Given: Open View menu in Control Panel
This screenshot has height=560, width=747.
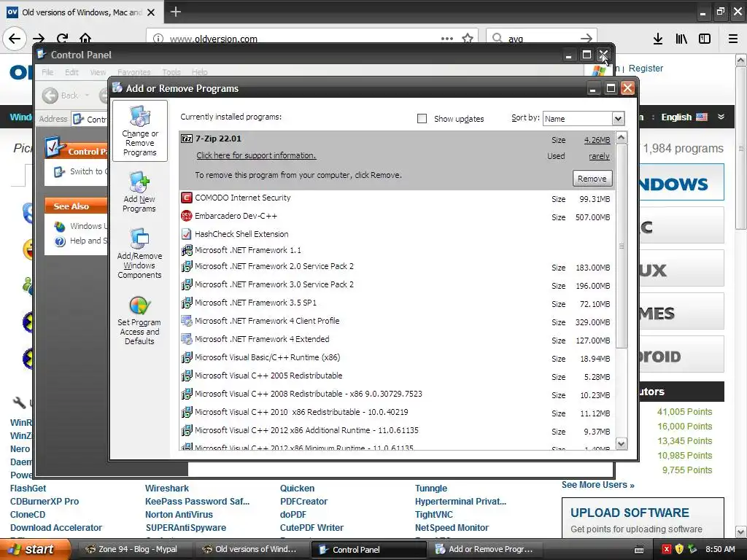Looking at the screenshot, I should pos(98,72).
